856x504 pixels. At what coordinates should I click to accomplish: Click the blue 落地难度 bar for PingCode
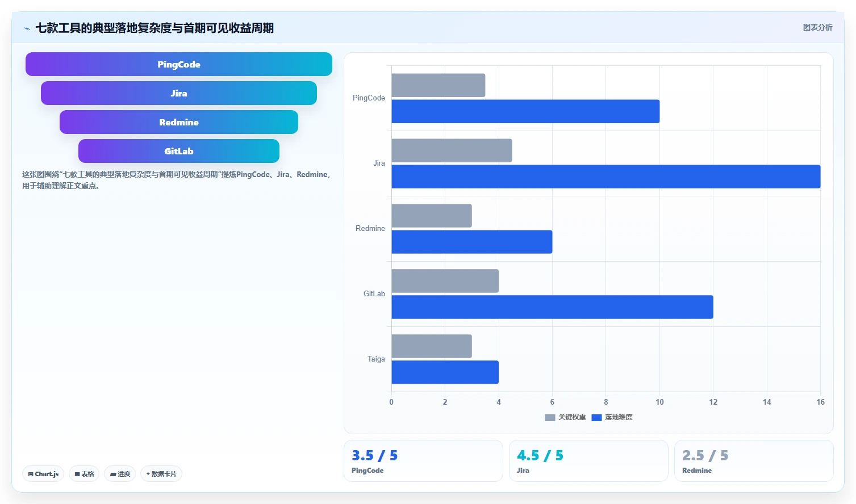pyautogui.click(x=525, y=111)
